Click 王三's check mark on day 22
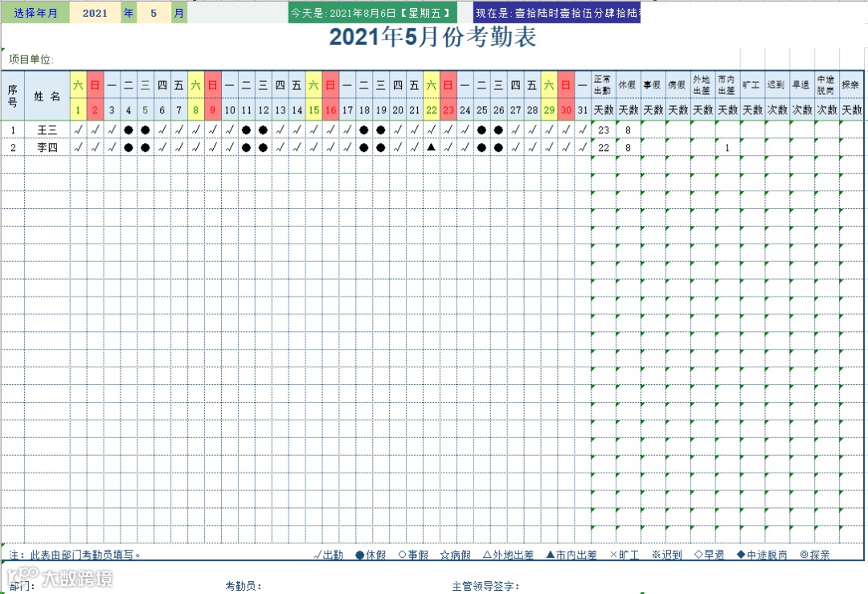 (432, 130)
